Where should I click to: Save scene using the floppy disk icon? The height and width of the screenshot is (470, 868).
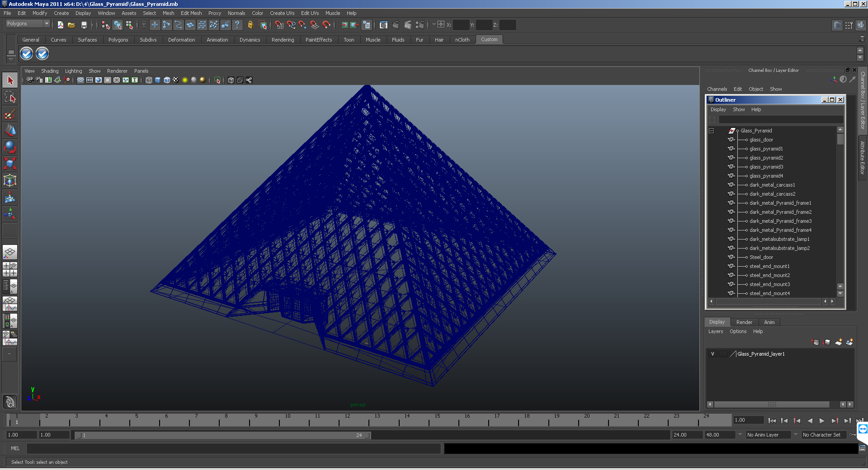pos(84,25)
